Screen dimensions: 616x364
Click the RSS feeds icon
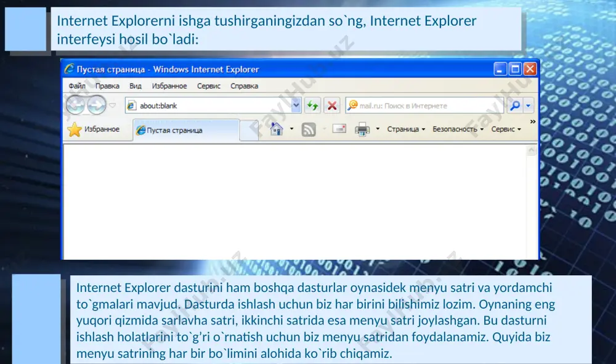309,129
